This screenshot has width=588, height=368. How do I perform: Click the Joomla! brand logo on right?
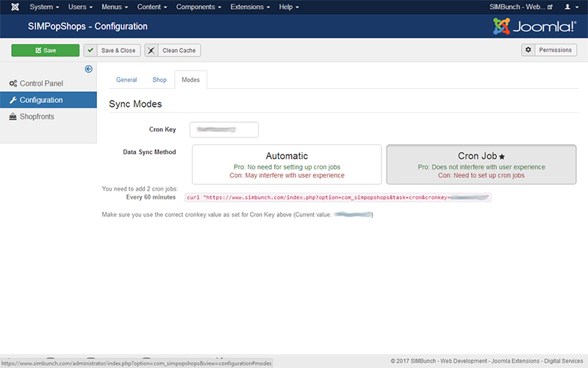point(534,26)
